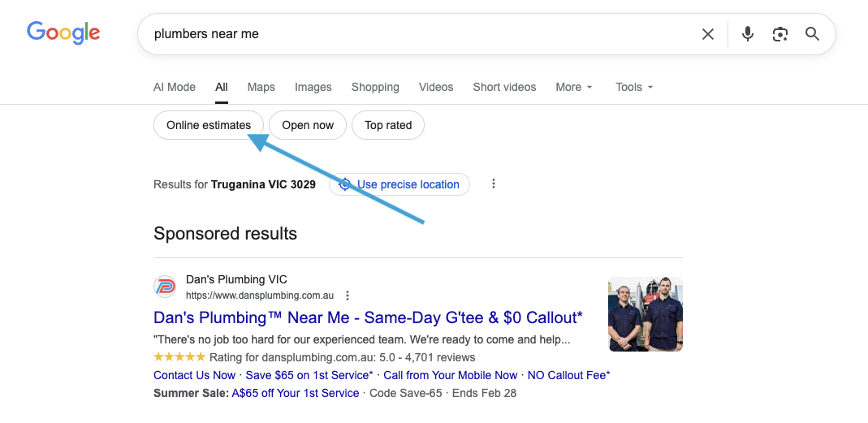868x423 pixels.
Task: Expand the More search categories dropdown
Action: click(573, 87)
